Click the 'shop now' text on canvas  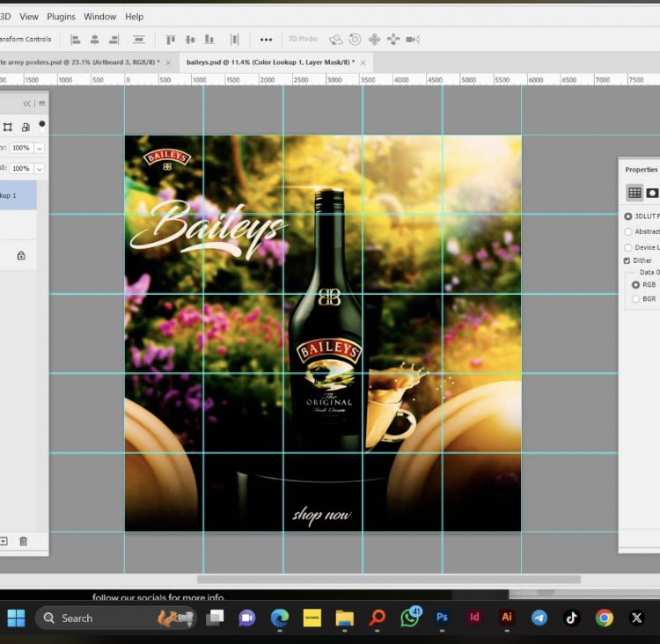[x=321, y=516]
